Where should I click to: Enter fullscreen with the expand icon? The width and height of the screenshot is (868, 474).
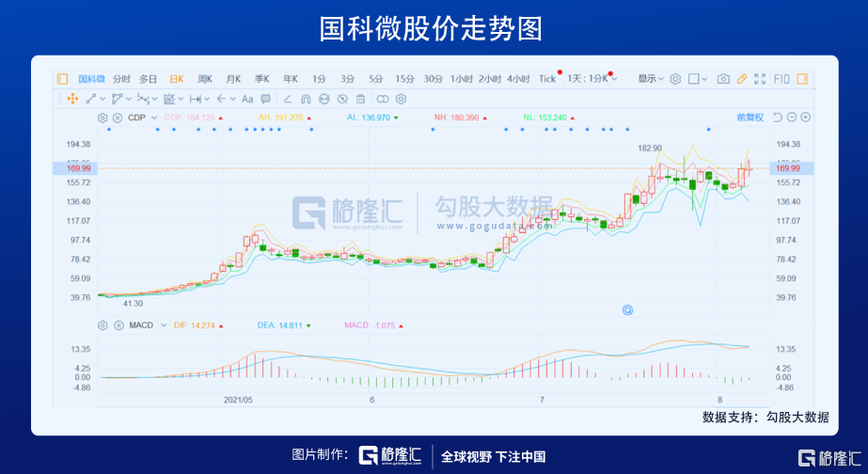pos(760,79)
